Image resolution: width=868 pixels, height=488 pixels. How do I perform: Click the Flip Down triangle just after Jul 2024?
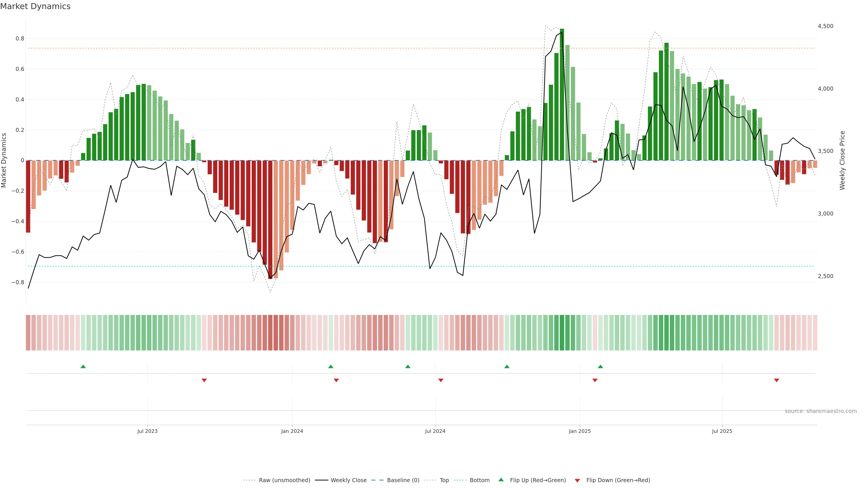tap(441, 380)
